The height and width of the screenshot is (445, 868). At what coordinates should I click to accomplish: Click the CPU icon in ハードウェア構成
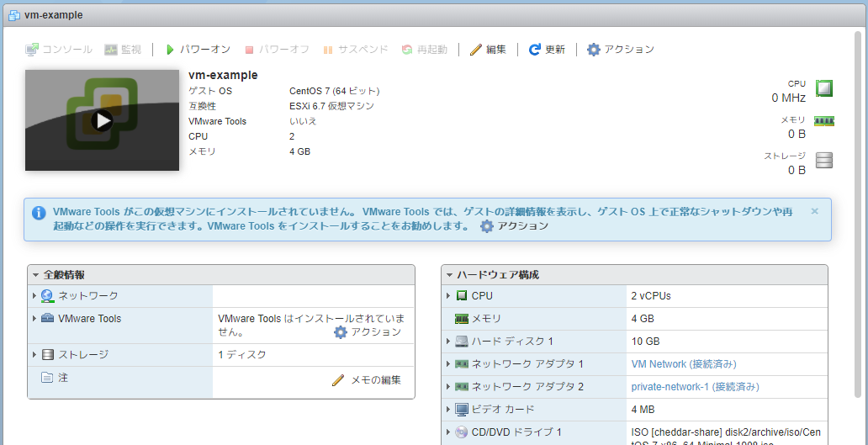pos(462,295)
